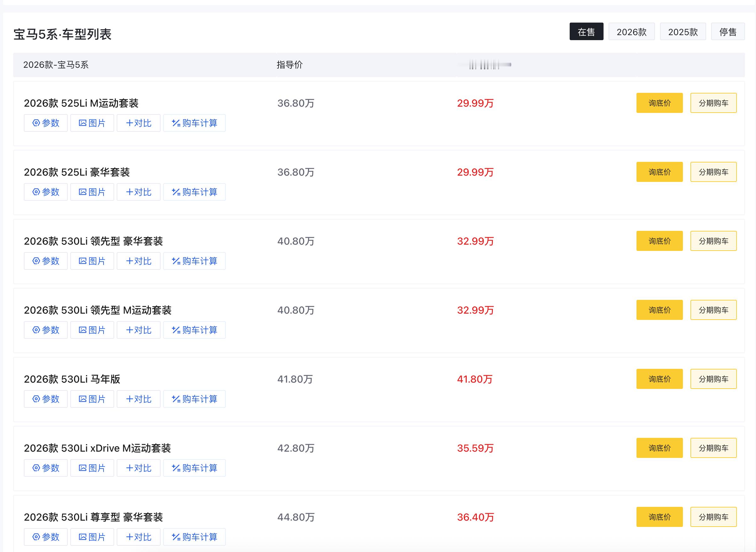
Task: Switch to the 2025款 tab
Action: tap(683, 31)
